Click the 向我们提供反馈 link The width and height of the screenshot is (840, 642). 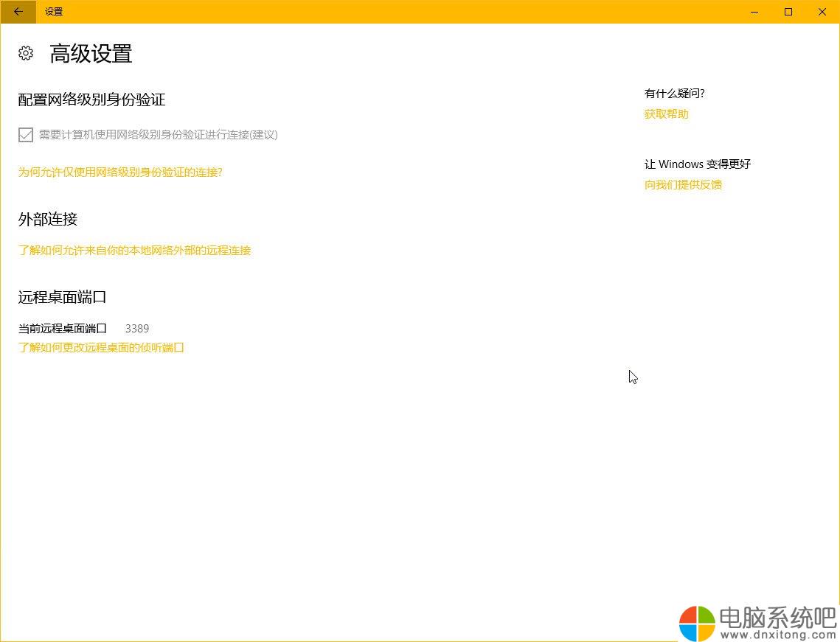click(x=683, y=185)
